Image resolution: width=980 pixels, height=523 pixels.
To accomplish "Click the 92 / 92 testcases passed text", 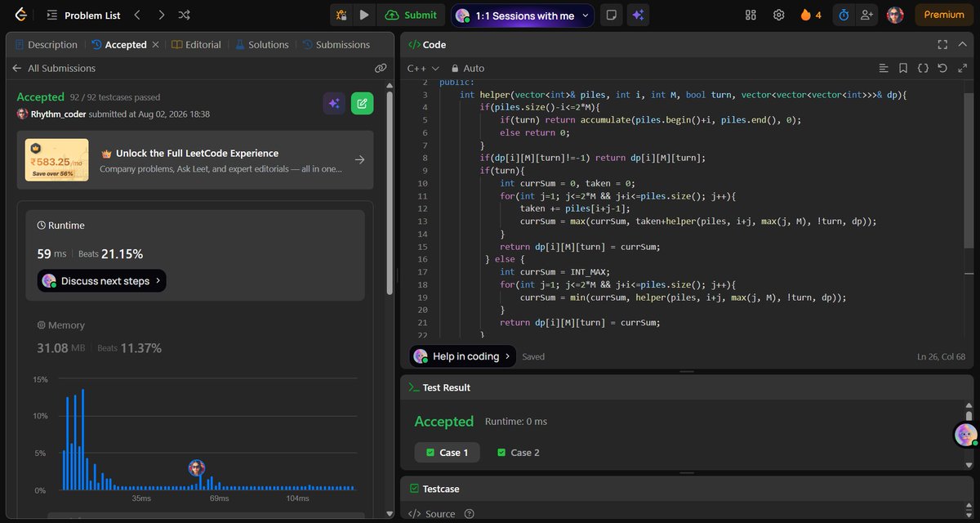I will [x=115, y=97].
